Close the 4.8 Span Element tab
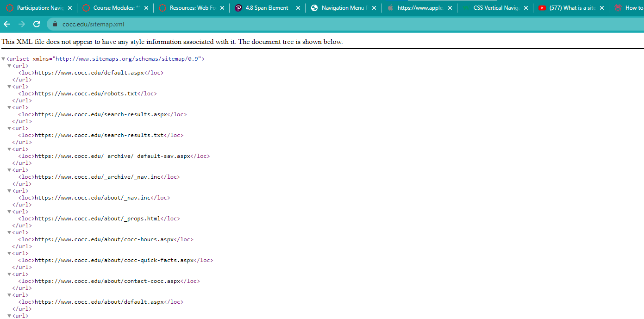This screenshot has width=644, height=319. (298, 8)
